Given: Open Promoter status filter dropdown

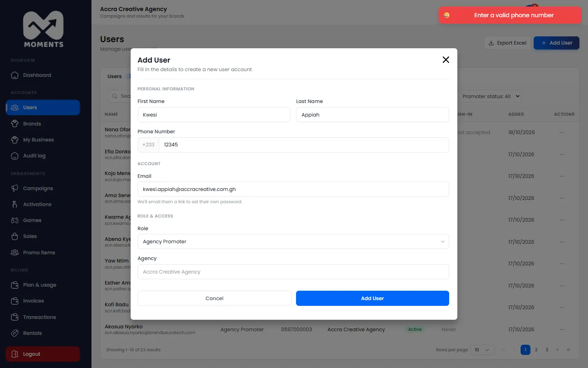Looking at the screenshot, I should tap(490, 96).
